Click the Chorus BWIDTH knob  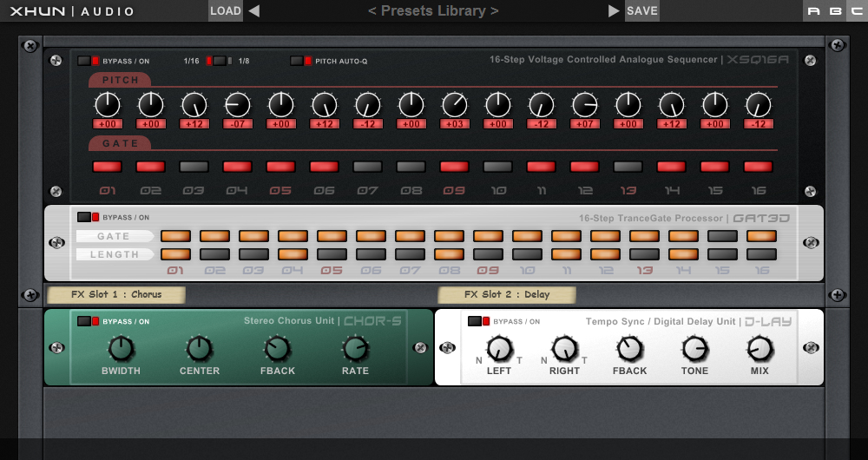click(121, 349)
